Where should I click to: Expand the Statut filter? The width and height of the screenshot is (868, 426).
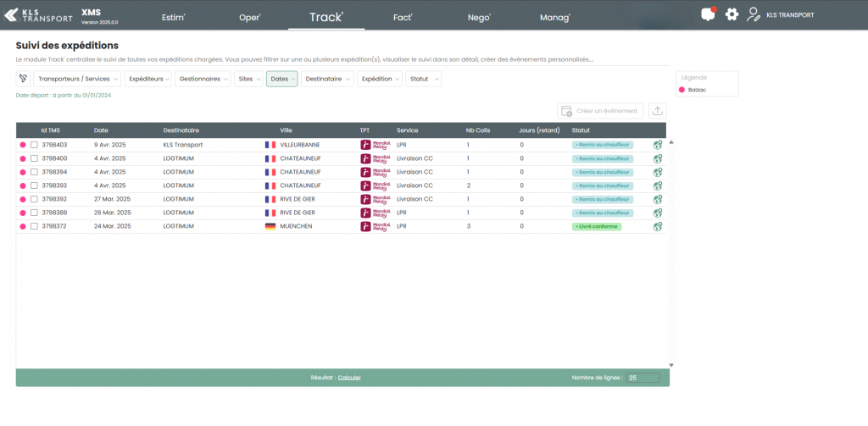point(424,79)
